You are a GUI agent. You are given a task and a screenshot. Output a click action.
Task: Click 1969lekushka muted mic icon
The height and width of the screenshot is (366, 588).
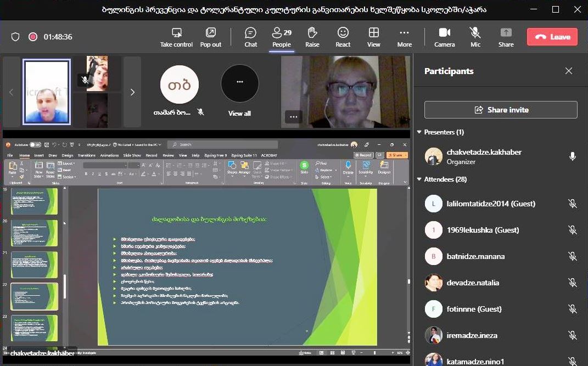572,229
